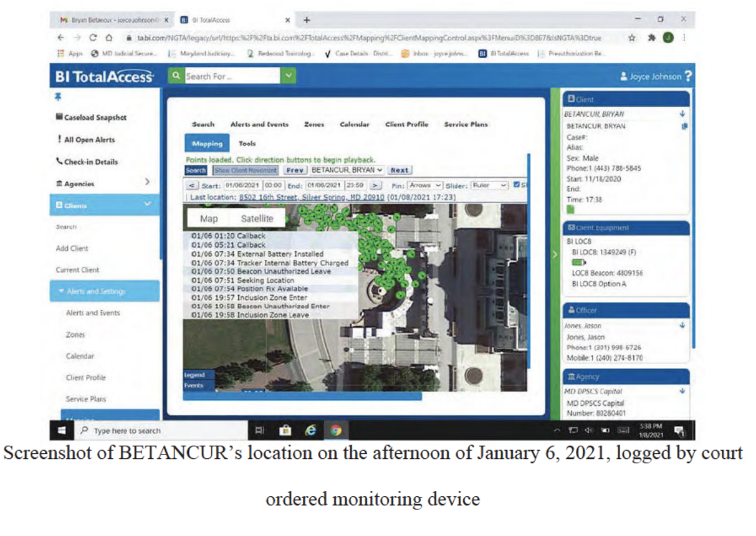Open the Apps bookmark shortcut
Viewport: 756px width, 536px height.
pos(70,54)
